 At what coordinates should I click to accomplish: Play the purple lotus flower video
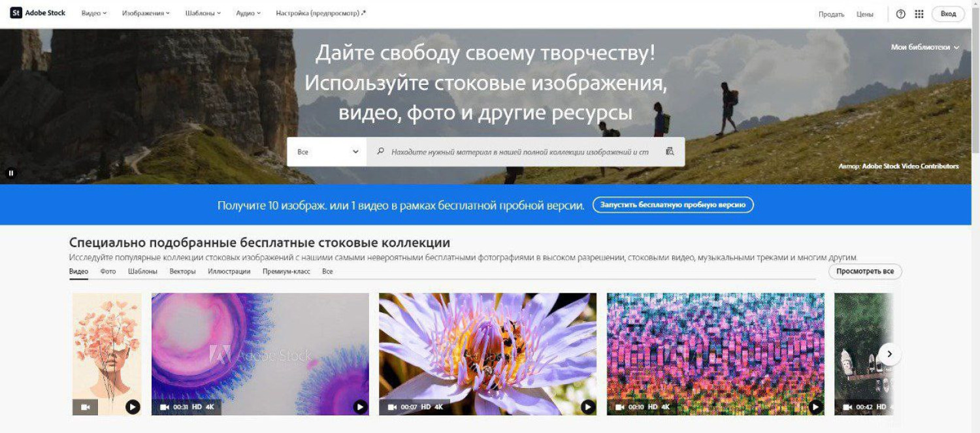point(588,407)
